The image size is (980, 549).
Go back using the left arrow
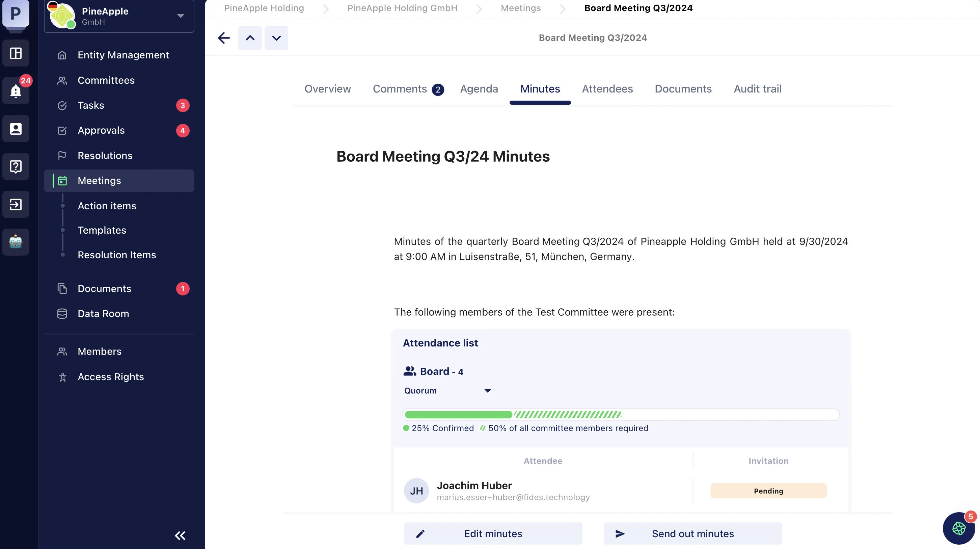224,38
